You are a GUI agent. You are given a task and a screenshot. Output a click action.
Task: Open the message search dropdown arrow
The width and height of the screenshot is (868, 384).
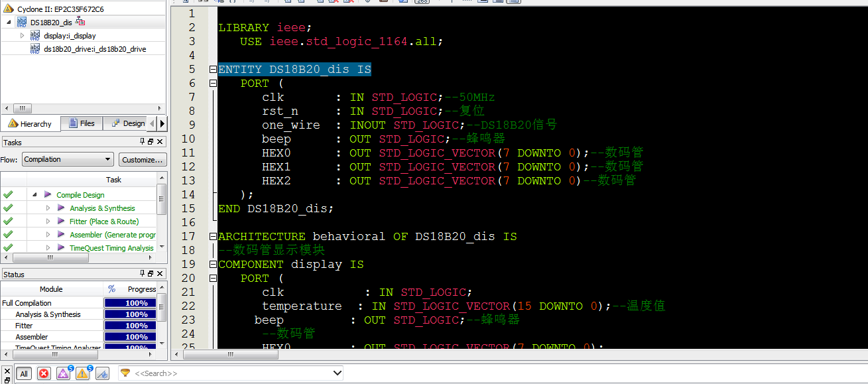[336, 373]
